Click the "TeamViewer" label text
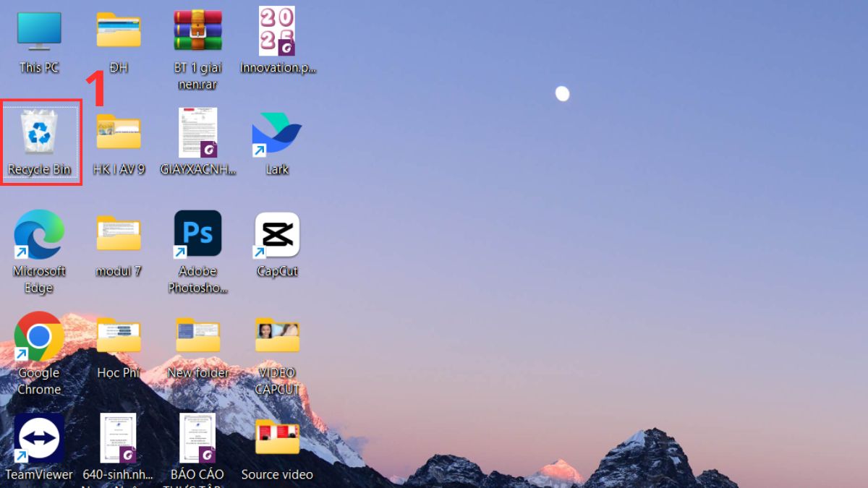Viewport: 868px width, 488px height. 39,475
